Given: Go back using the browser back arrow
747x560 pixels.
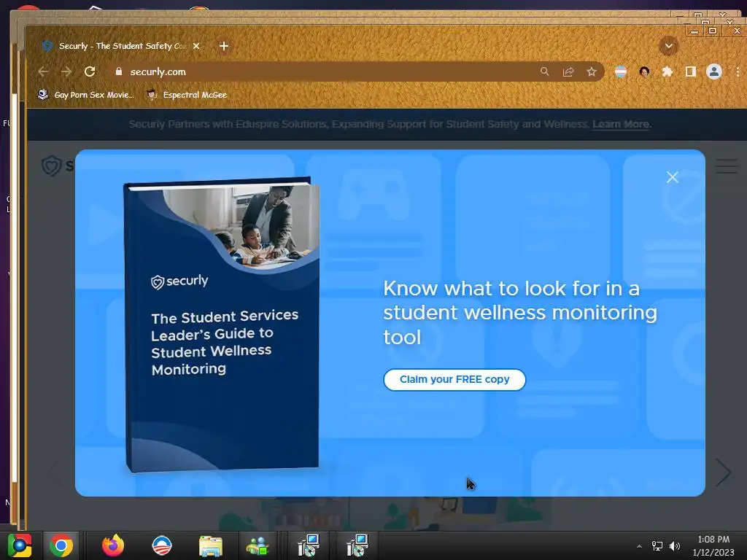Looking at the screenshot, I should [x=43, y=72].
